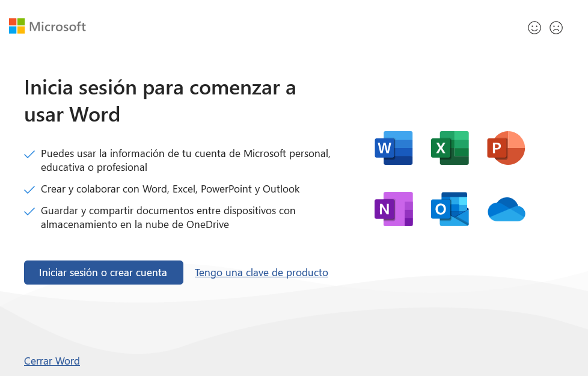The width and height of the screenshot is (588, 376).
Task: Click the checkmark beside the collaboration benefit
Action: point(29,190)
